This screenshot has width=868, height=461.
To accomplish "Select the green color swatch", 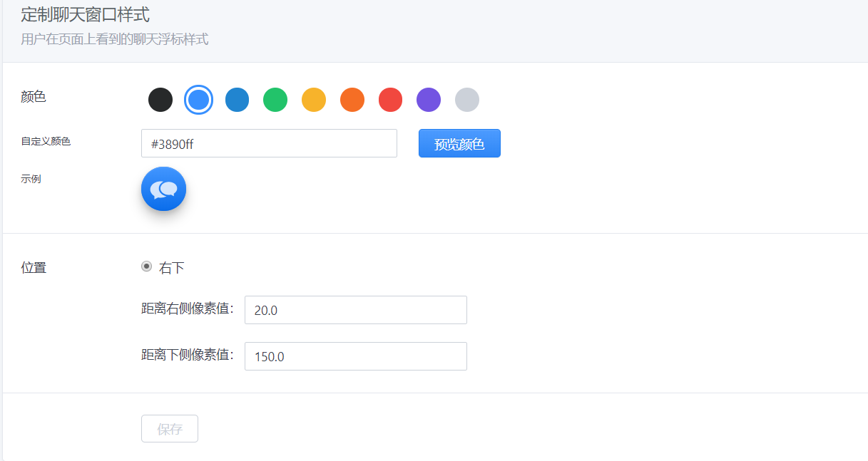I will pos(275,100).
